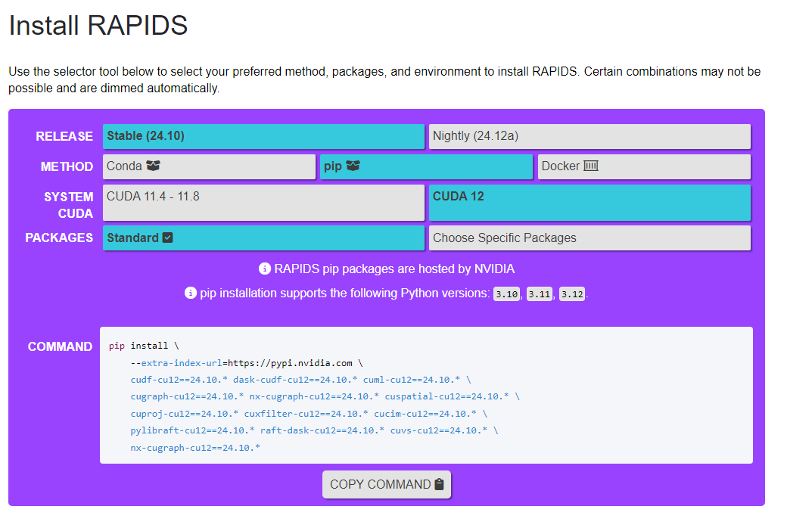The height and width of the screenshot is (531, 812).
Task: Choose the Docker install method
Action: [644, 166]
